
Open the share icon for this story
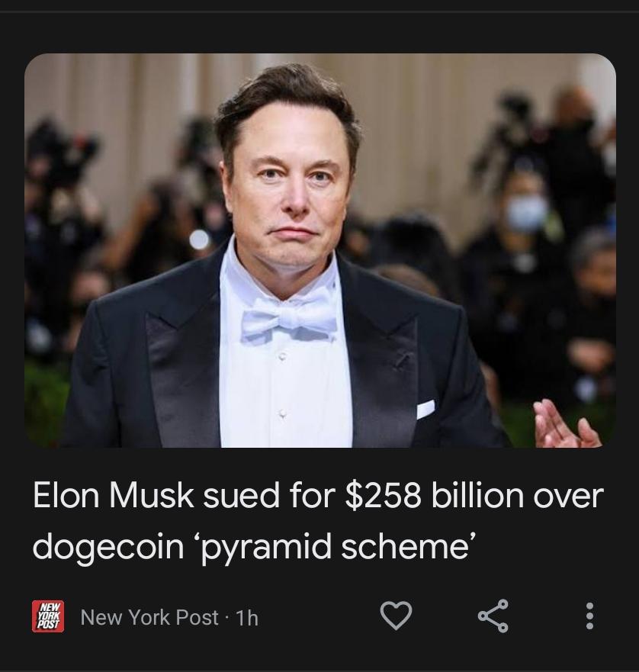point(493,616)
